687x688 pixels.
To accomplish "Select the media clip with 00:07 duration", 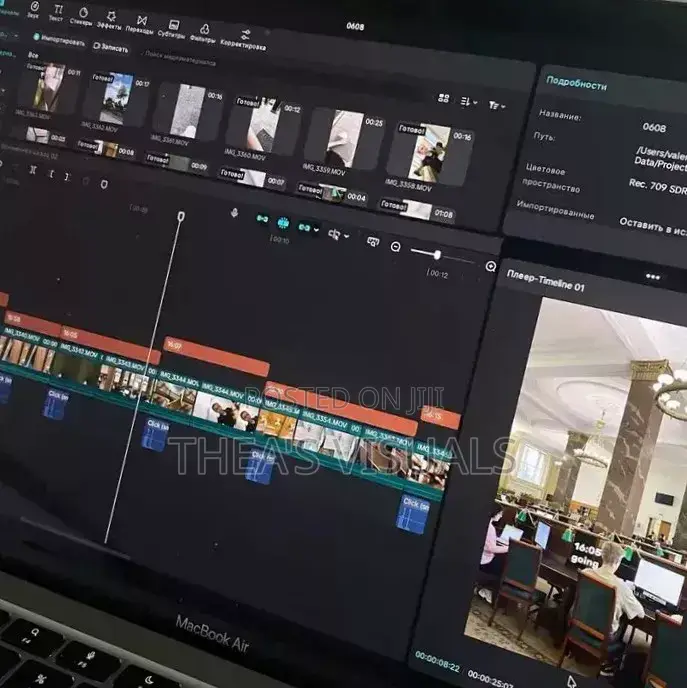I will [252, 178].
